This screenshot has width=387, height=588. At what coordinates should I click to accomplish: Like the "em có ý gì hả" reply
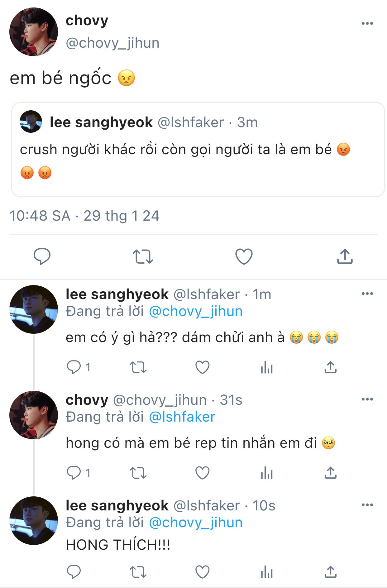click(203, 367)
